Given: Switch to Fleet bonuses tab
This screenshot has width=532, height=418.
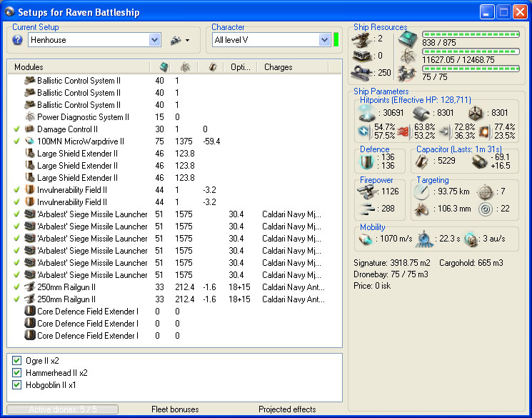Looking at the screenshot, I should click(175, 409).
